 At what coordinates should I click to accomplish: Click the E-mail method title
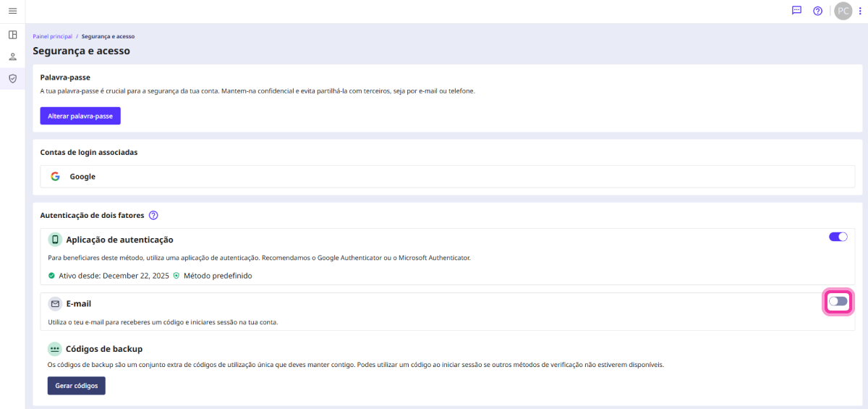tap(78, 304)
